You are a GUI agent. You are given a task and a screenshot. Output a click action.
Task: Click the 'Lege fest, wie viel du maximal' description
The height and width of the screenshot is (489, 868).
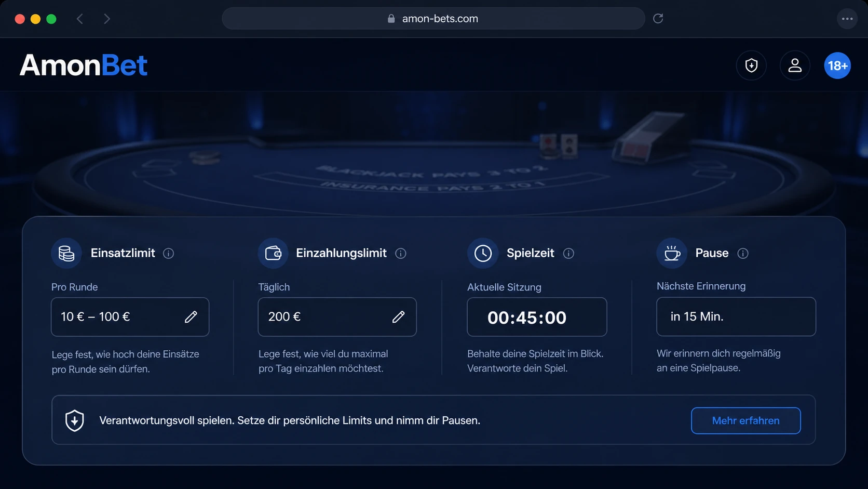(323, 361)
